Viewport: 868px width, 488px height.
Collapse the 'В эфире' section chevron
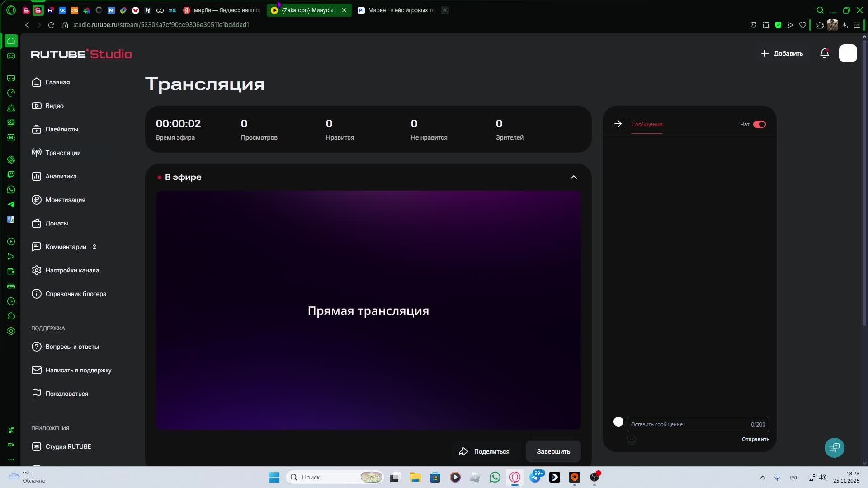573,177
